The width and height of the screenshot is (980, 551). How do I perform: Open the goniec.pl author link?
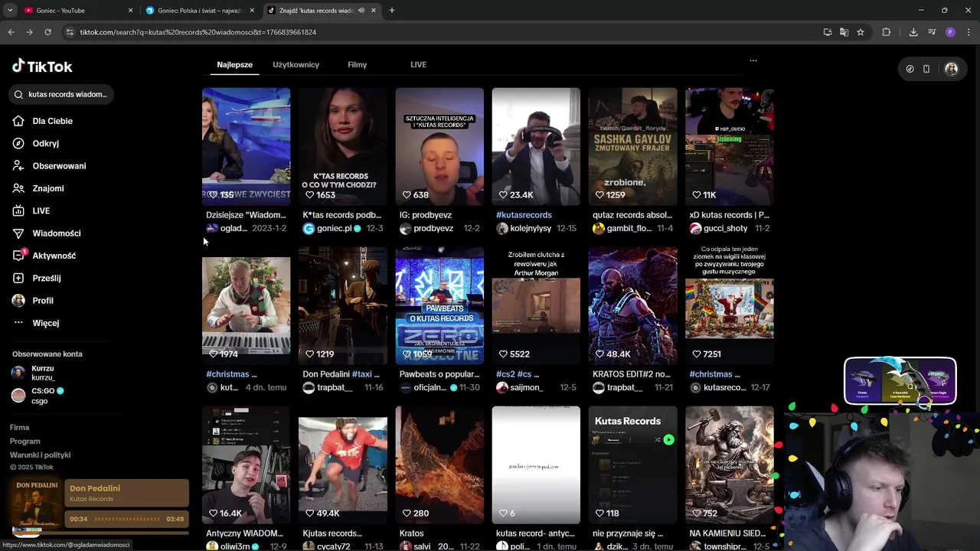[x=334, y=229]
